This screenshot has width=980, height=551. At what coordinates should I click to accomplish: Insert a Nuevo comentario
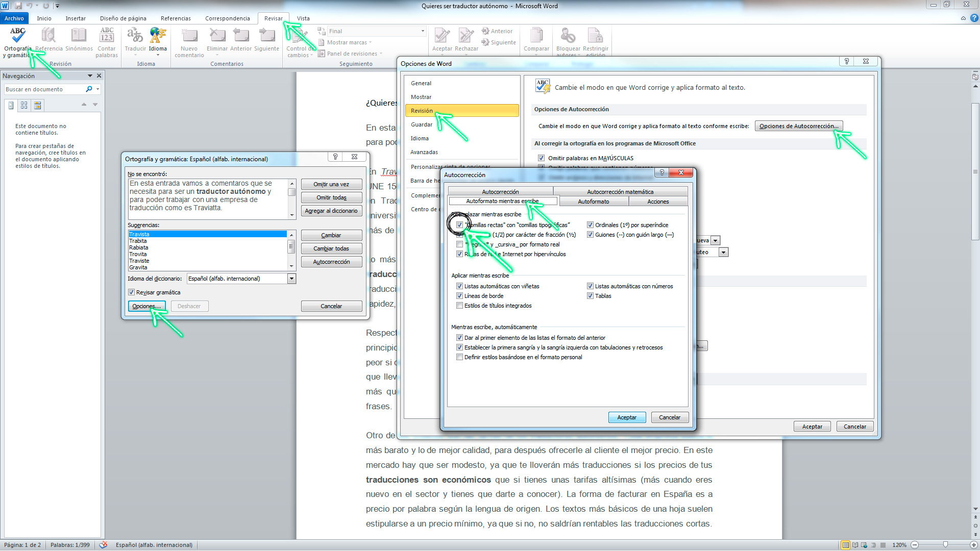point(189,42)
